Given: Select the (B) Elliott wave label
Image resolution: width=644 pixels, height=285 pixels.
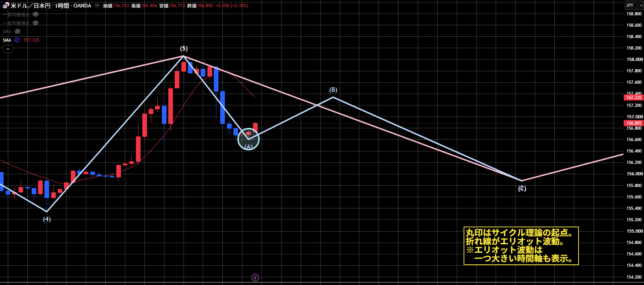Looking at the screenshot, I should (333, 90).
